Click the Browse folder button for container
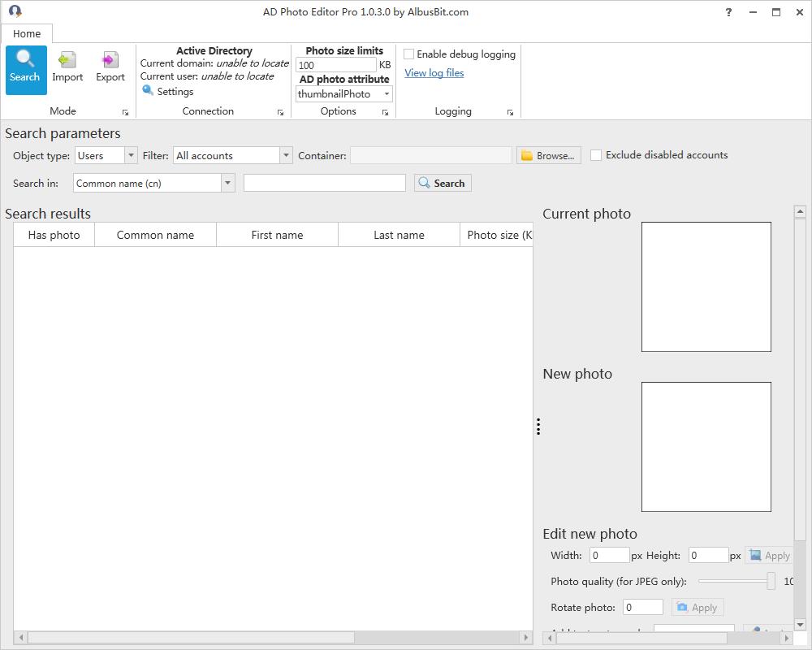This screenshot has width=812, height=650. 548,155
